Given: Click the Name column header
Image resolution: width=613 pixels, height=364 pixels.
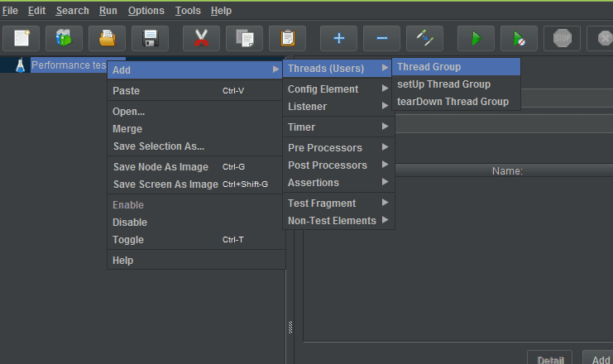Looking at the screenshot, I should point(506,171).
